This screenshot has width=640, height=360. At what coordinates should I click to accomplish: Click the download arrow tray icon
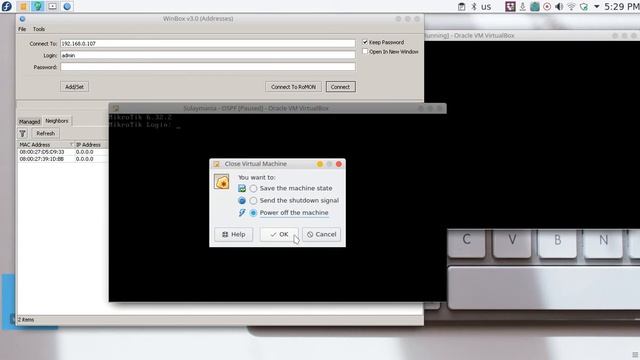522,7
